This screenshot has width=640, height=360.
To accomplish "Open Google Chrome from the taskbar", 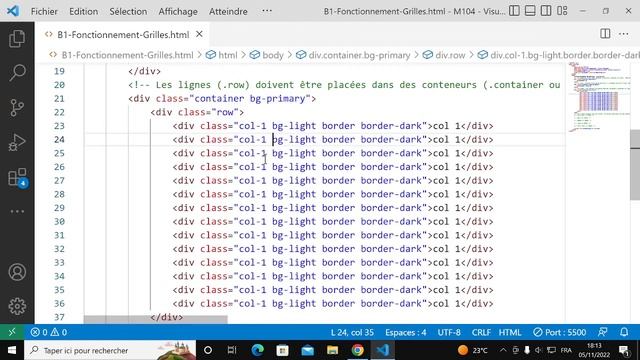I will tap(357, 350).
